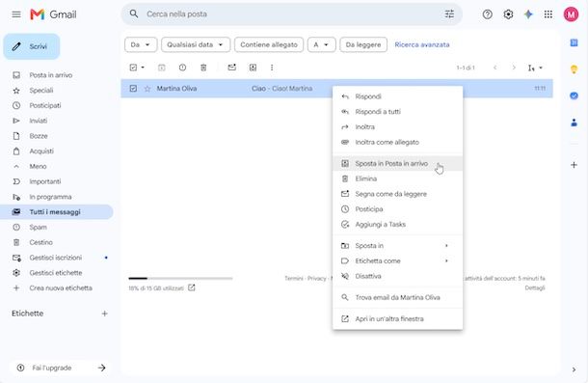
Task: Click Mark as unread envelope toolbar icon
Action: point(231,68)
